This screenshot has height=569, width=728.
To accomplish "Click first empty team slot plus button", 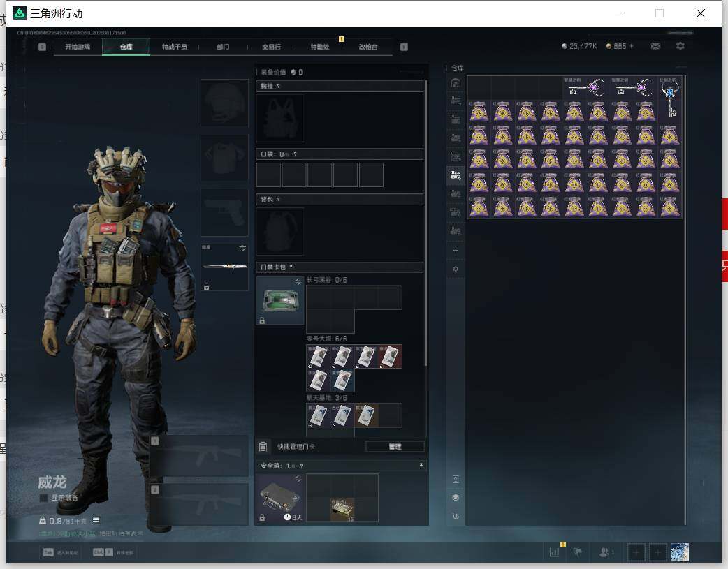I will (636, 552).
